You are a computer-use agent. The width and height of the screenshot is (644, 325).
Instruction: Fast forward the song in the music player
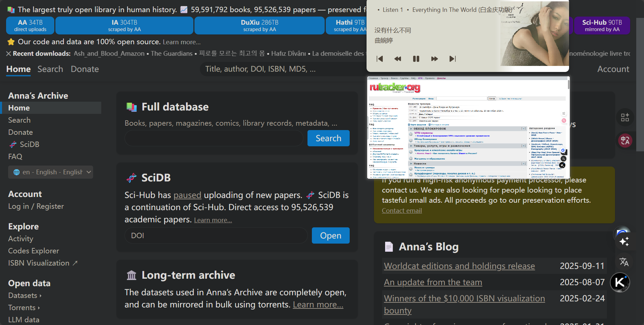pos(434,59)
